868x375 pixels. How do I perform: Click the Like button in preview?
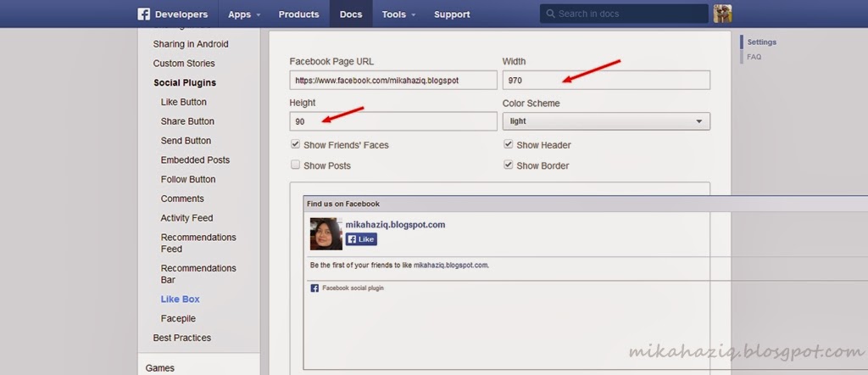tap(361, 239)
